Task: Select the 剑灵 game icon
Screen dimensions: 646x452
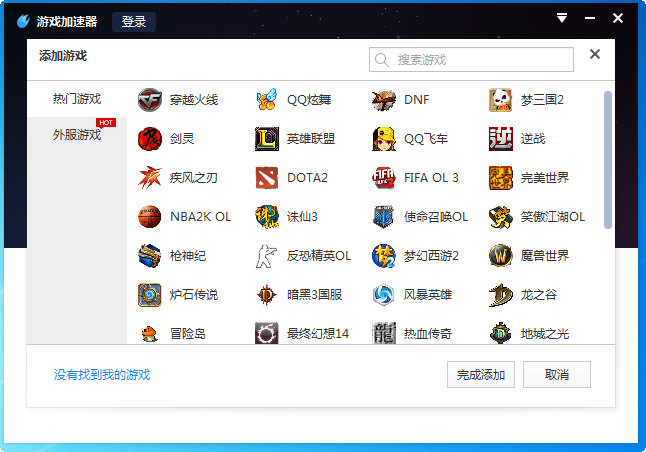Action: tap(150, 139)
